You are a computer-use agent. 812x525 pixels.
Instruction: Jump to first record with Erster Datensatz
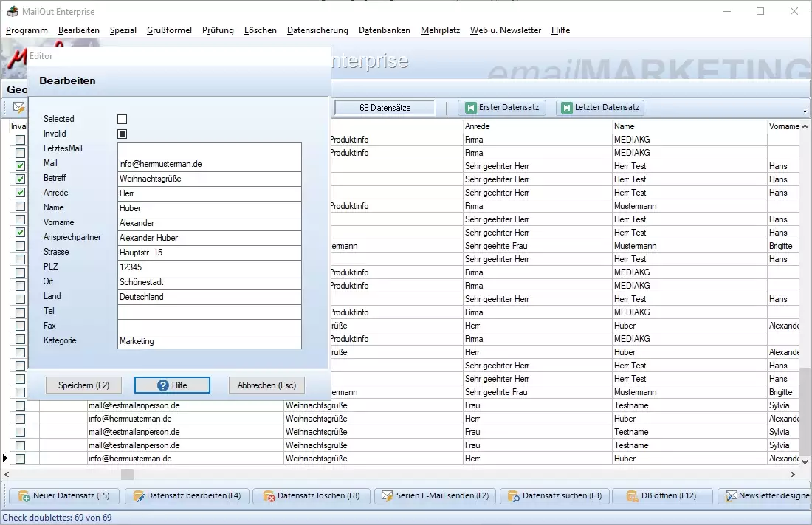pyautogui.click(x=502, y=108)
